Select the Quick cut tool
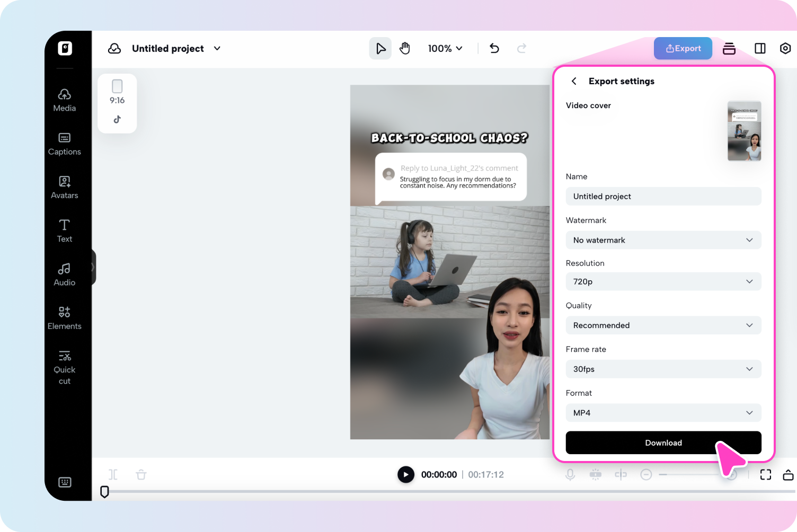 point(64,366)
